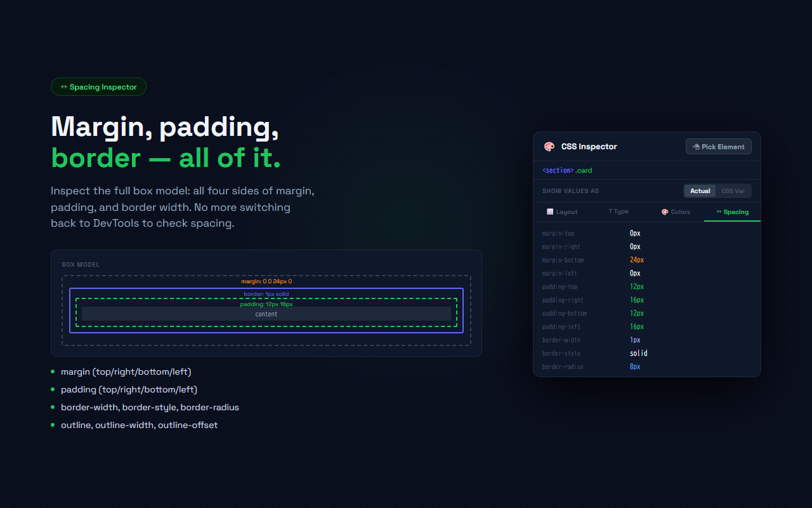Click the border-style solid value
Screen dimensions: 812x508
point(638,354)
